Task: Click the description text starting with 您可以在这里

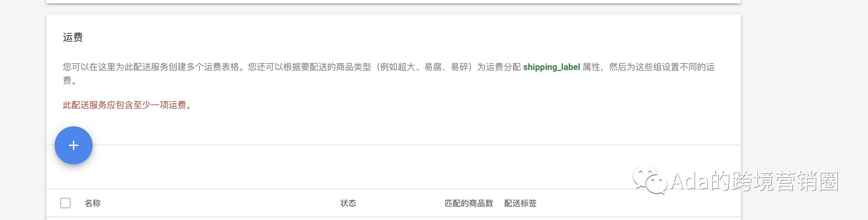Action: tap(153, 67)
